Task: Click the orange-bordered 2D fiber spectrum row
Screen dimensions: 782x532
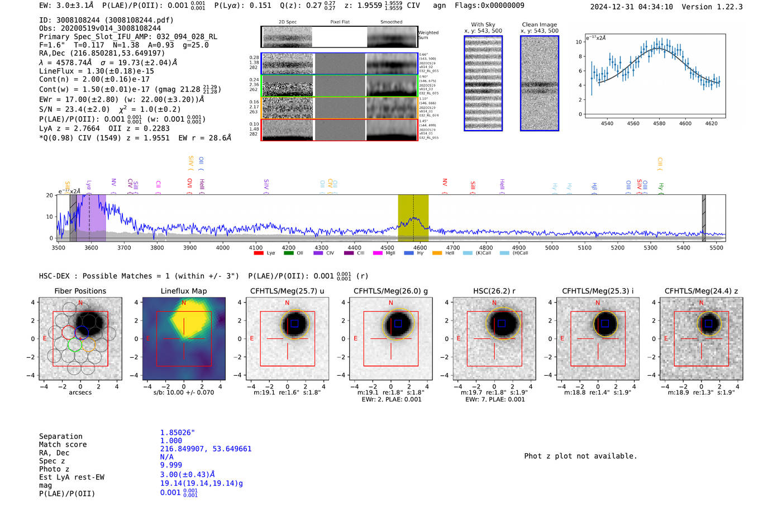Action: (x=340, y=108)
